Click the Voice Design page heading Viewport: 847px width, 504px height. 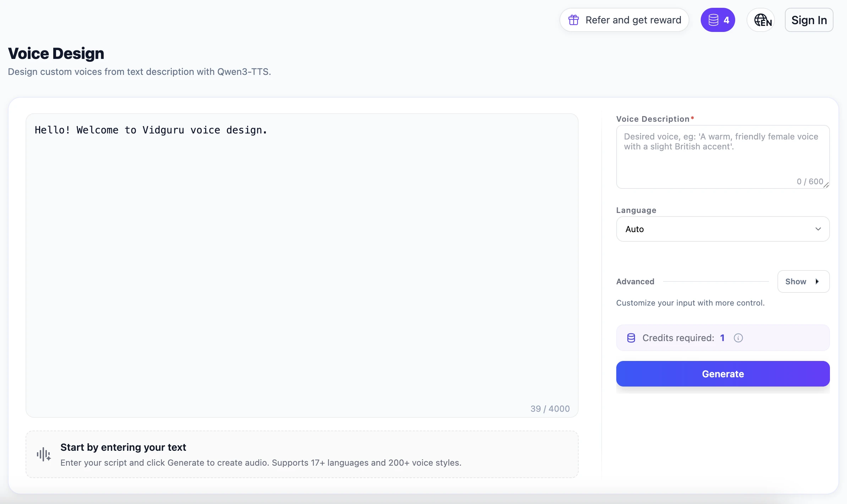click(x=56, y=53)
